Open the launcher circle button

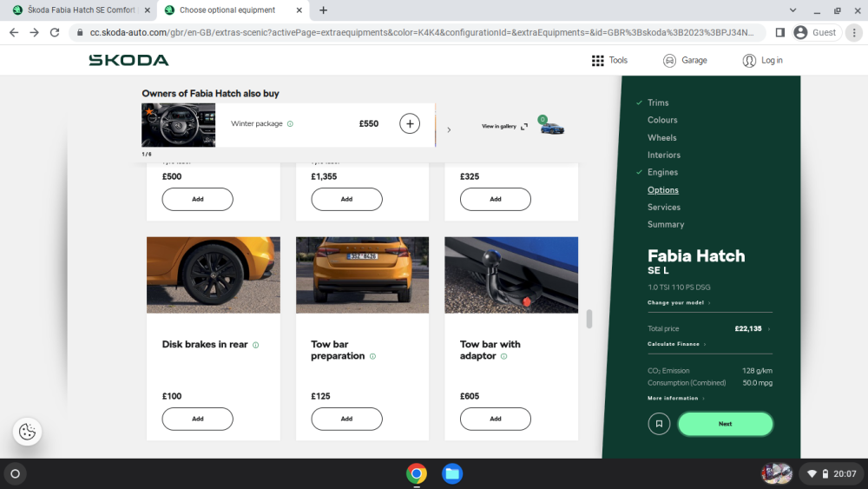tap(16, 473)
